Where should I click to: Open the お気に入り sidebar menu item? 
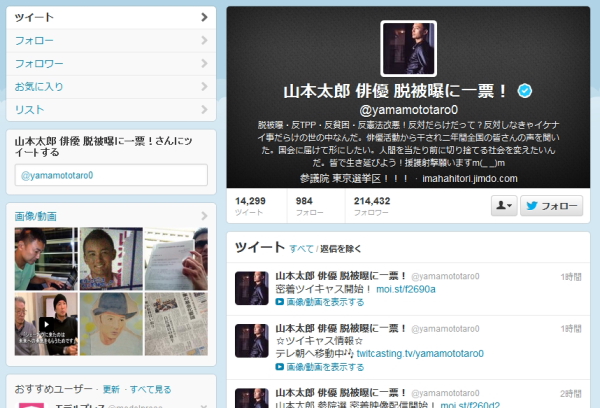coord(111,87)
